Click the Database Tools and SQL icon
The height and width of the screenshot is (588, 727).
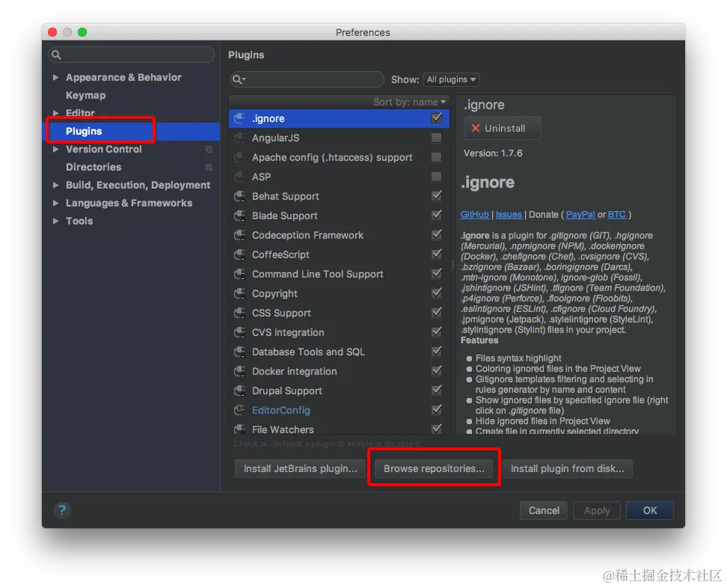(x=239, y=352)
